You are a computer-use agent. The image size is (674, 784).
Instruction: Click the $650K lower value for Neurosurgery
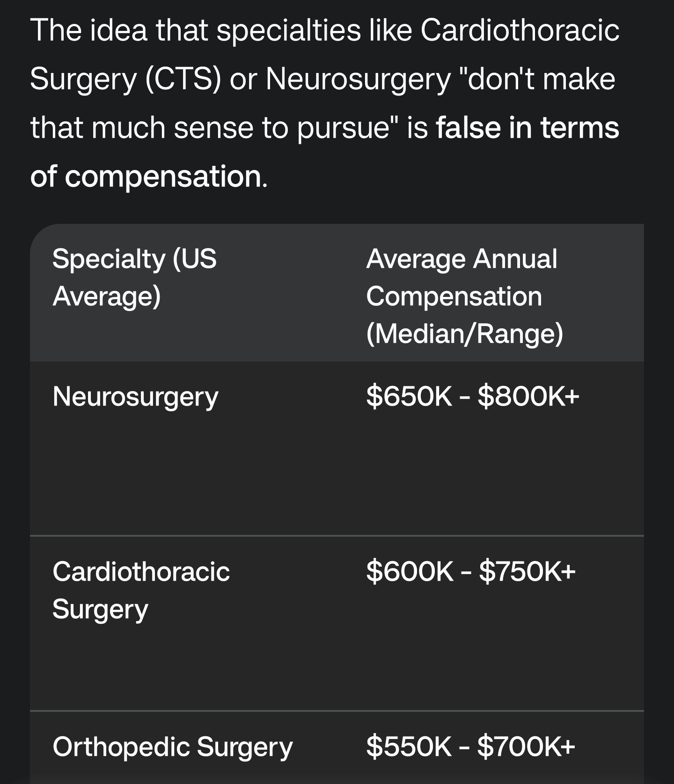(x=409, y=396)
